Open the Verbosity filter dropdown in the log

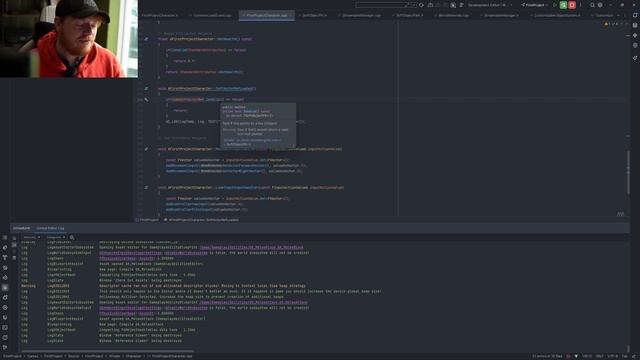pyautogui.click(x=31, y=237)
